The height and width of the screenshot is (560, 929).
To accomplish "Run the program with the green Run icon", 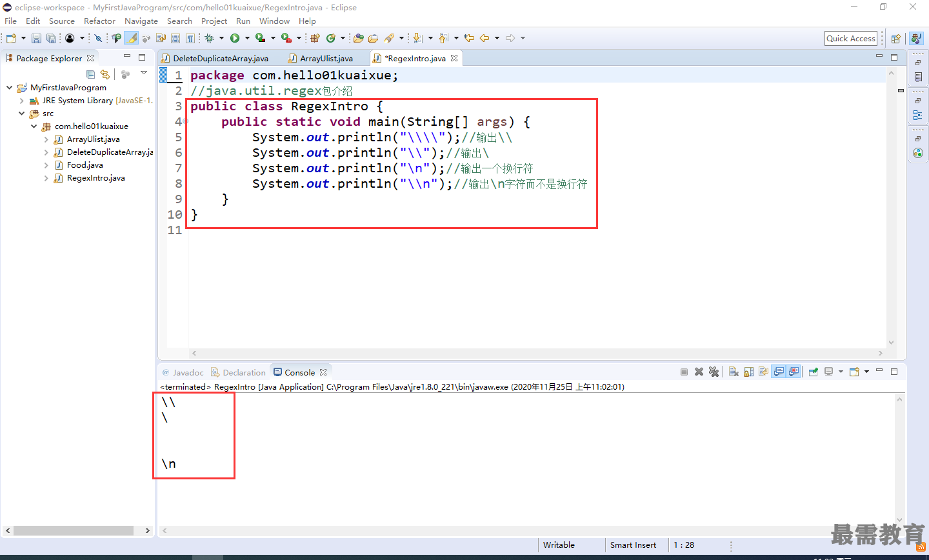I will [x=235, y=38].
